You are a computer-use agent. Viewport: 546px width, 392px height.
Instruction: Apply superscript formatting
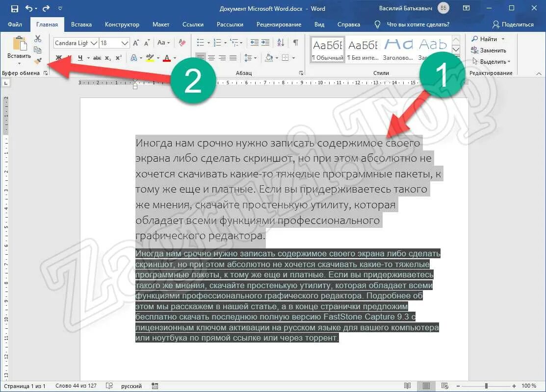click(x=118, y=58)
